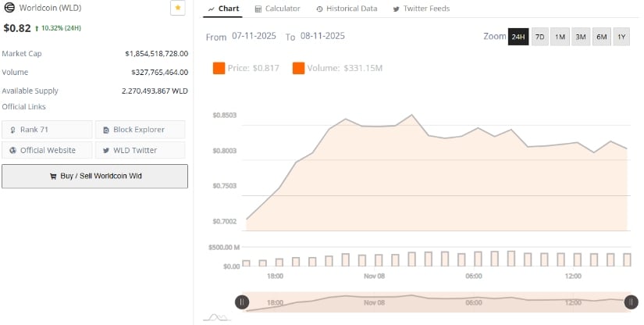Select the 24H zoom range
The image size is (644, 325).
pyautogui.click(x=518, y=37)
